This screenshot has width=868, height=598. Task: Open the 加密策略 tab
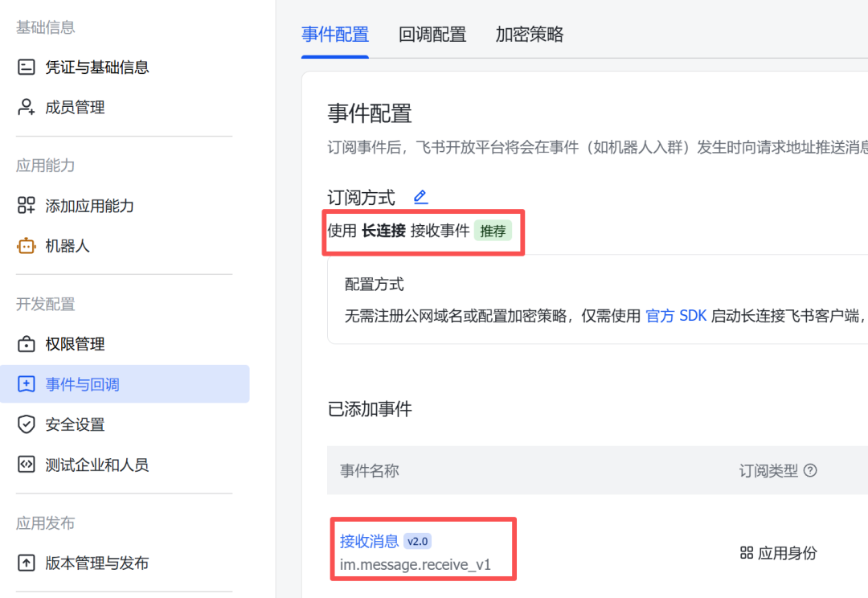[530, 35]
